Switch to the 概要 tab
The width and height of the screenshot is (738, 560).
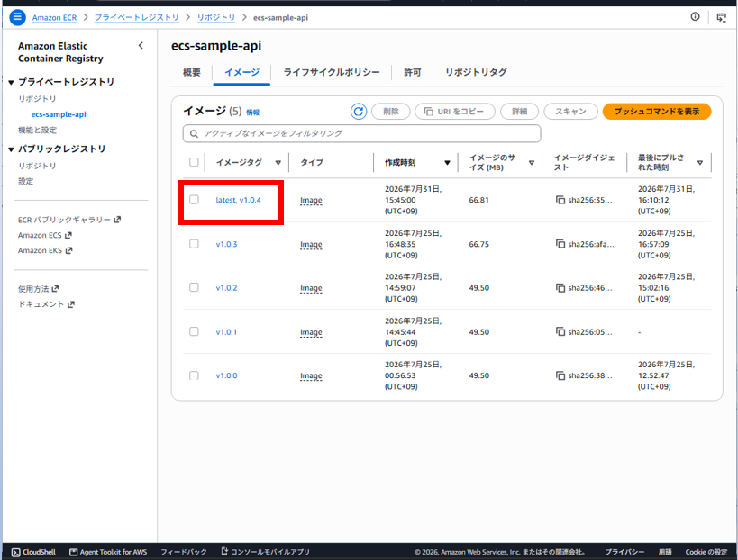[x=192, y=72]
